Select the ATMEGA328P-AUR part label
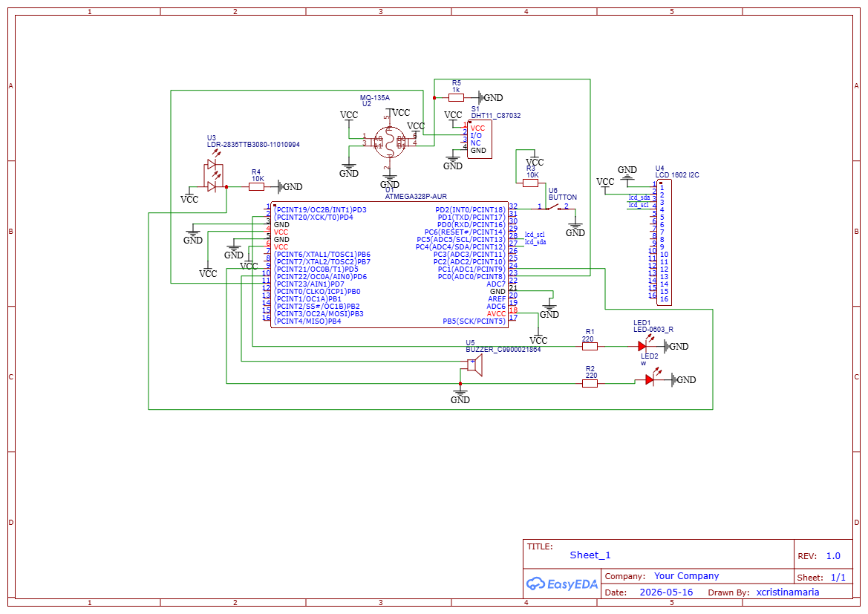The width and height of the screenshot is (868, 614). click(416, 197)
